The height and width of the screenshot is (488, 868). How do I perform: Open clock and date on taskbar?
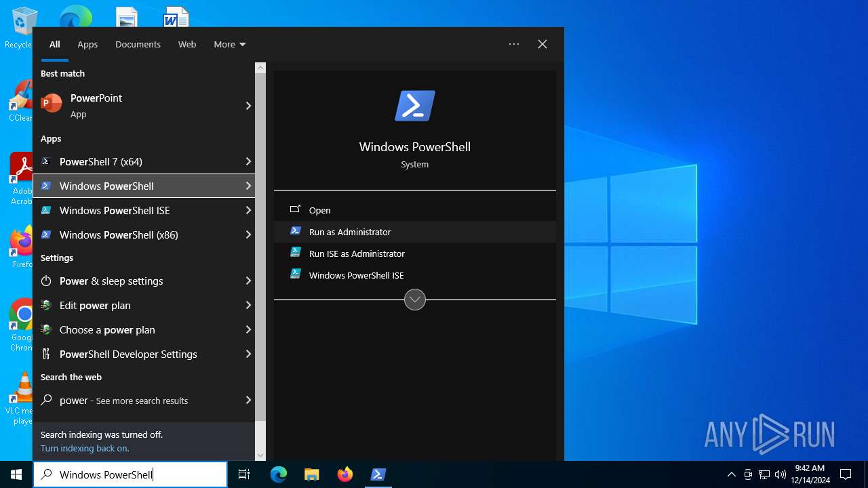[810, 474]
